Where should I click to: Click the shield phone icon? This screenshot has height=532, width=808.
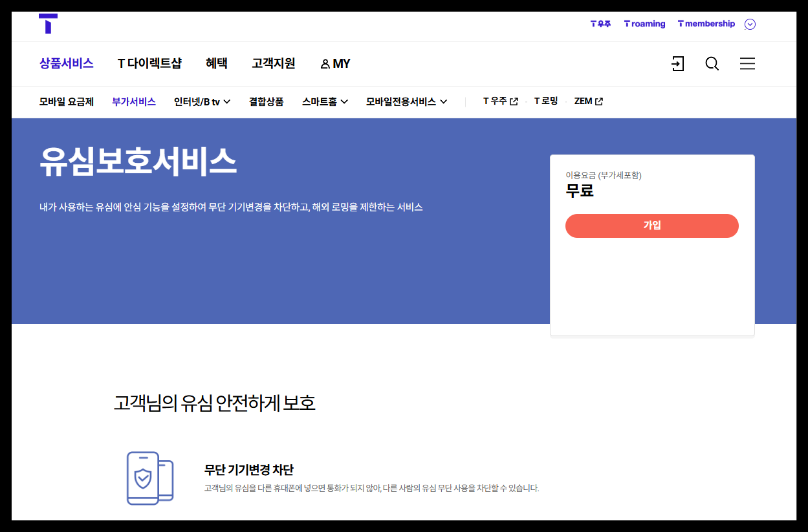coord(150,478)
